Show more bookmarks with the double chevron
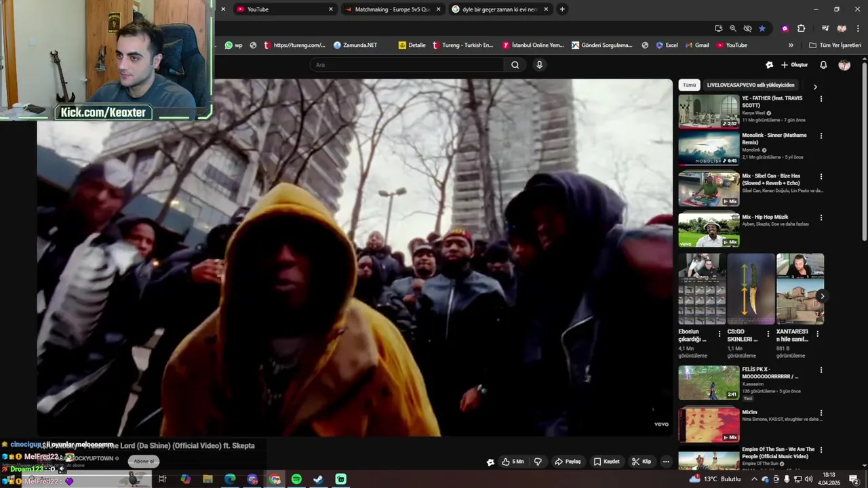 coord(791,45)
